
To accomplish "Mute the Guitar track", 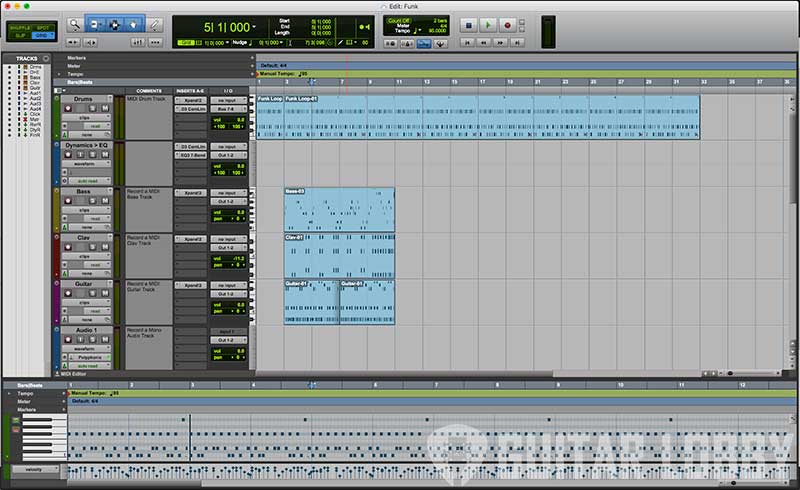I will [105, 293].
